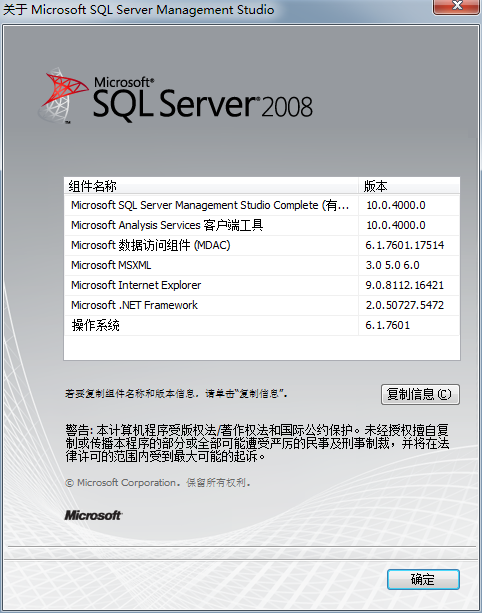
Task: Click the 复制信息 copy info button
Action: pos(420,394)
